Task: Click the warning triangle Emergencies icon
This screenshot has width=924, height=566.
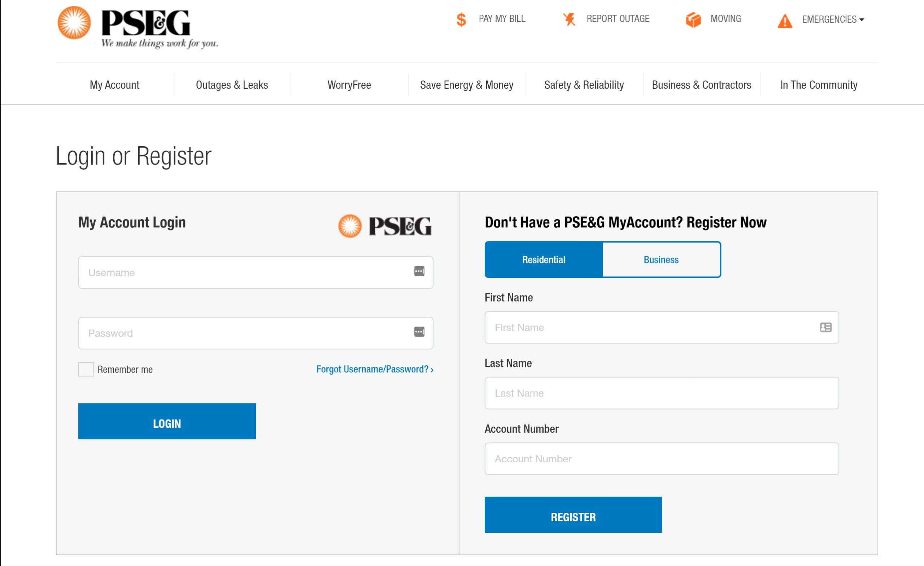Action: tap(785, 21)
